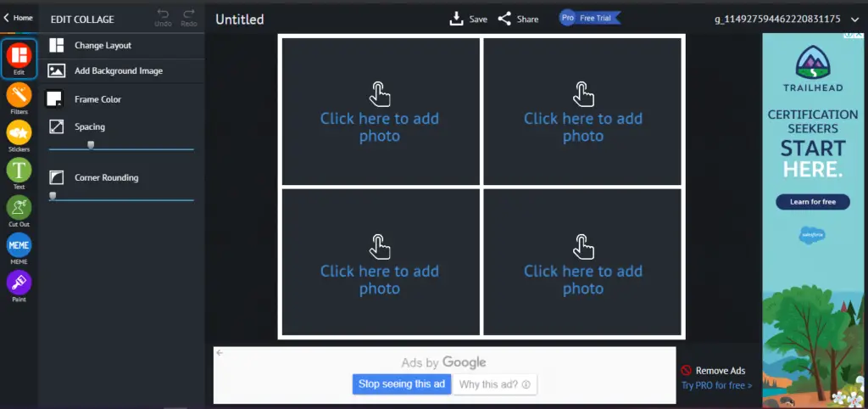The width and height of the screenshot is (868, 409).
Task: Click the Corner Rounding slider handle
Action: pos(53,195)
